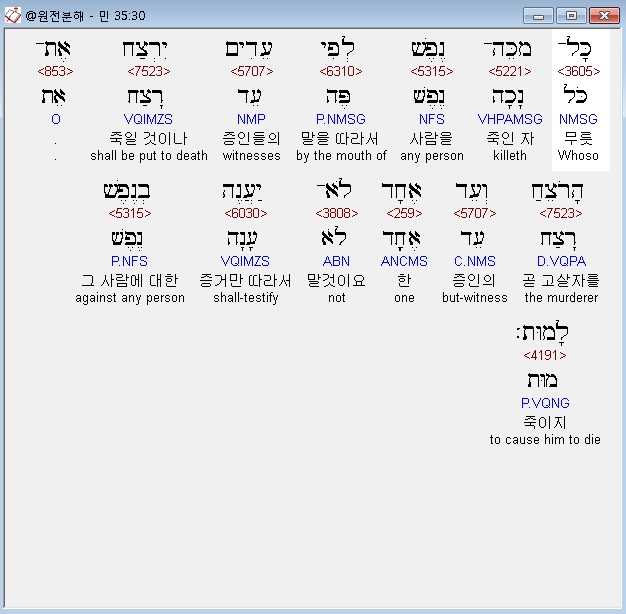Click Strong's number <259>

(x=404, y=213)
